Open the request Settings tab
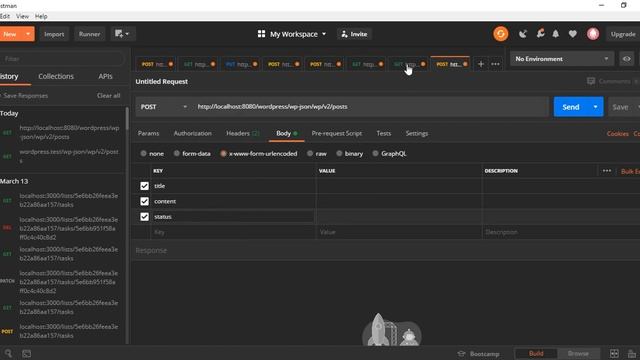The image size is (640, 360). click(417, 133)
